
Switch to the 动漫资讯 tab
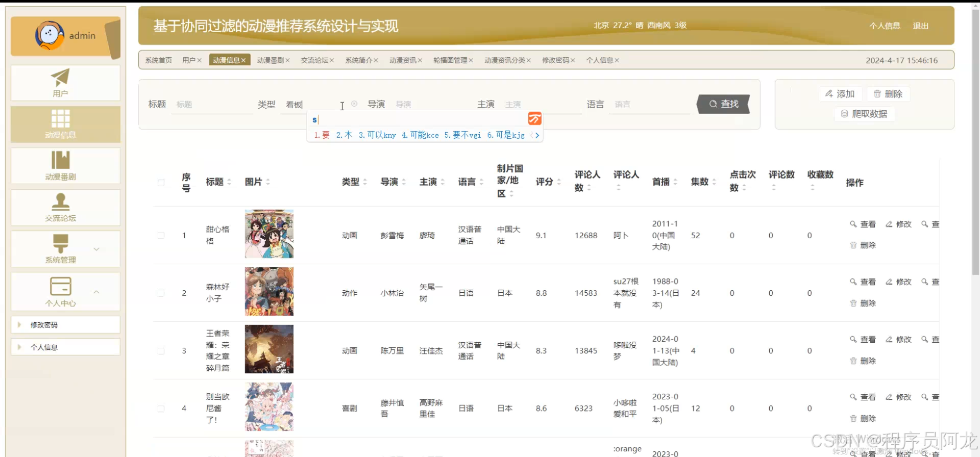coord(406,60)
